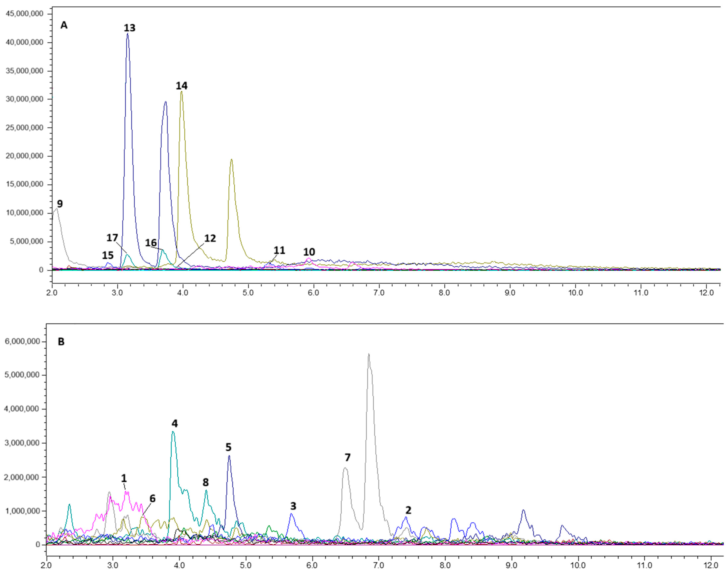Image resolution: width=728 pixels, height=572 pixels.
Task: Click the panel A letter label
Action: point(64,25)
